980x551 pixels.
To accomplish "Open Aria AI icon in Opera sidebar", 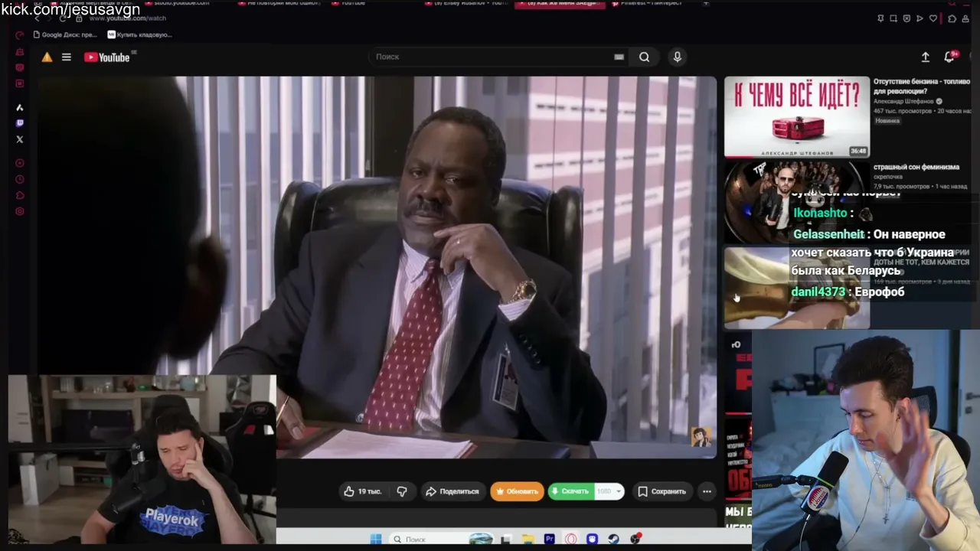I will (x=20, y=107).
